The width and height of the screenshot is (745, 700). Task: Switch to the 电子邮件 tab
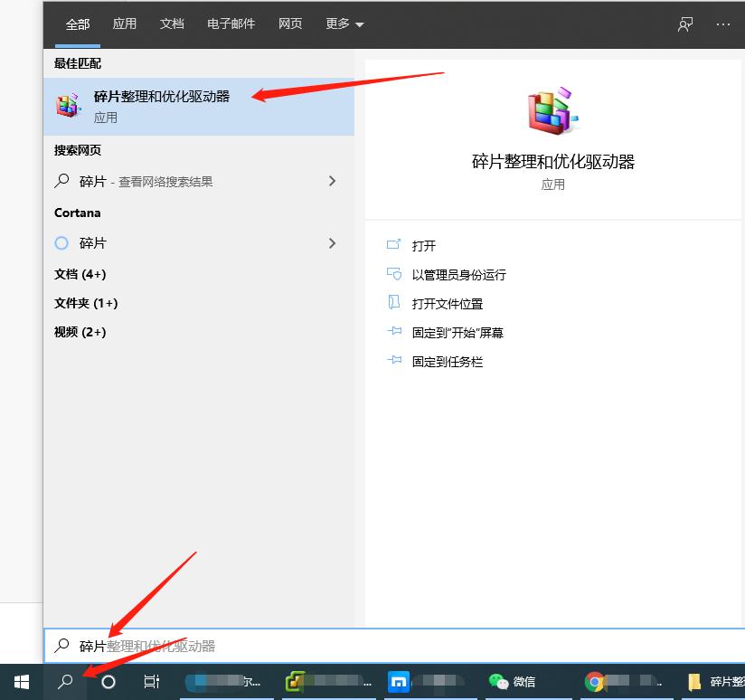pyautogui.click(x=231, y=24)
